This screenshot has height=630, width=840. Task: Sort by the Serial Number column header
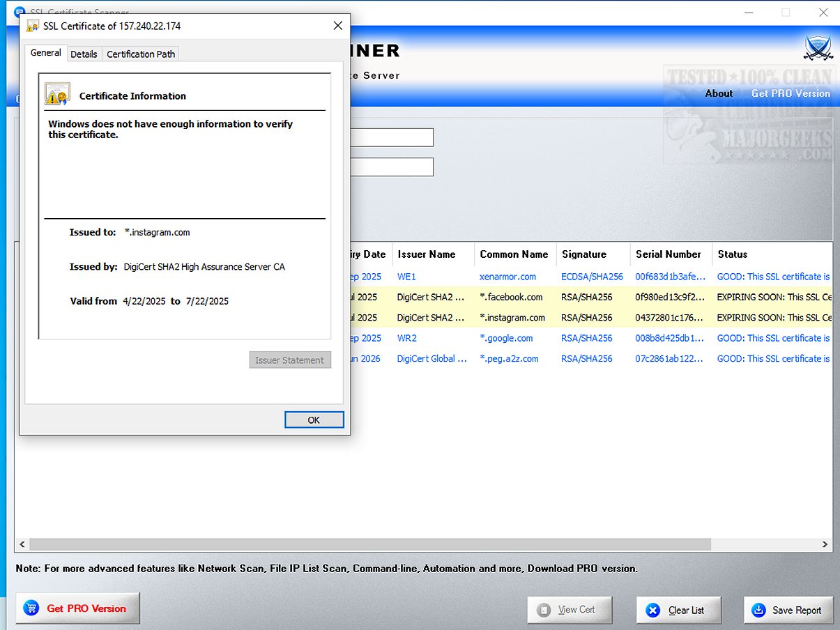click(x=671, y=254)
